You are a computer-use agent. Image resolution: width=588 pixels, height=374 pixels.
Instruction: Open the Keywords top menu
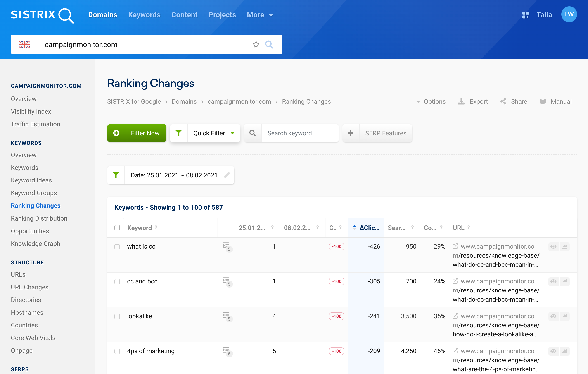(x=144, y=15)
